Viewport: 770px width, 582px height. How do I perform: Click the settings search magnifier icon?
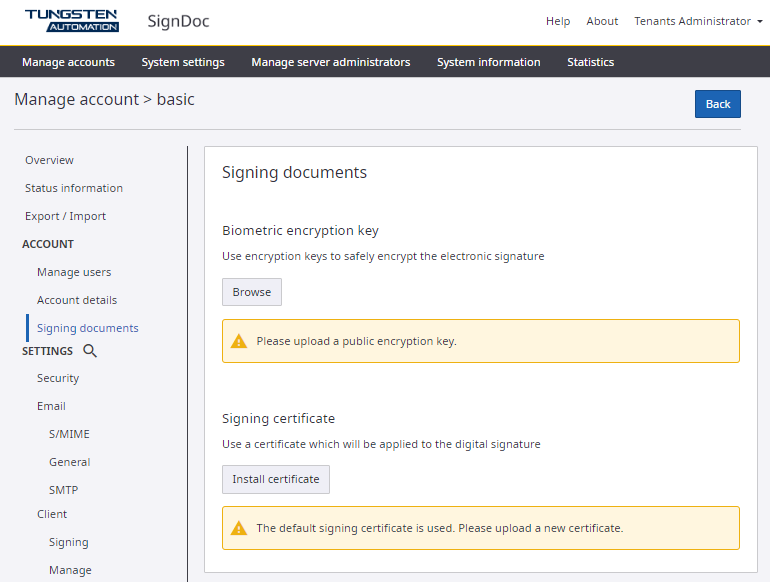pyautogui.click(x=90, y=351)
